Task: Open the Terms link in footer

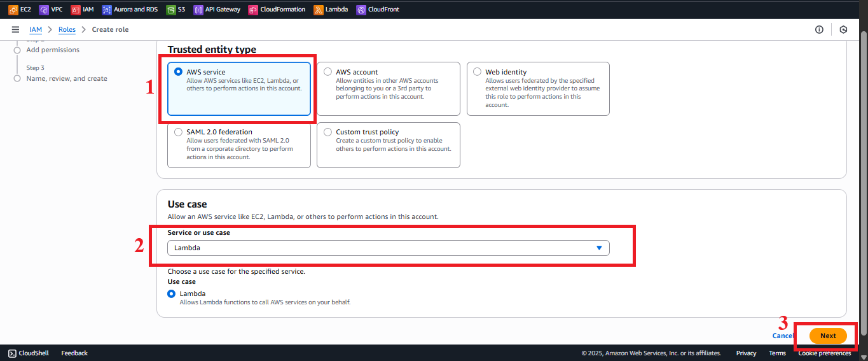Action: pyautogui.click(x=777, y=353)
